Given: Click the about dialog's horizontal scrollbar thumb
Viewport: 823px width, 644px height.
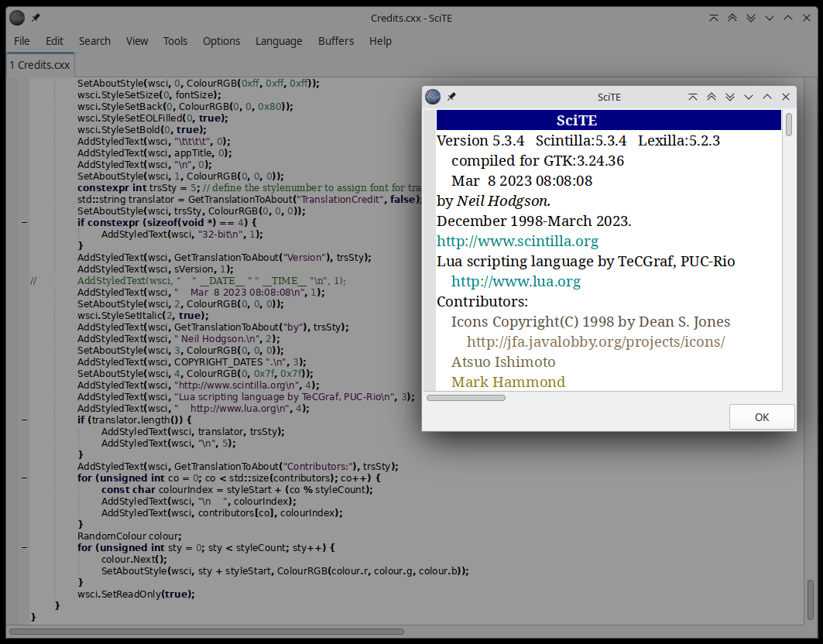Looking at the screenshot, I should [x=466, y=398].
